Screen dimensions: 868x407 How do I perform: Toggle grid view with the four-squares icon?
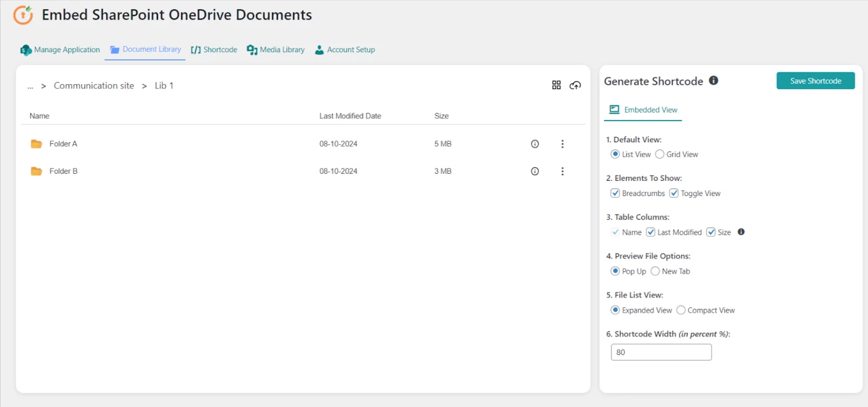556,85
